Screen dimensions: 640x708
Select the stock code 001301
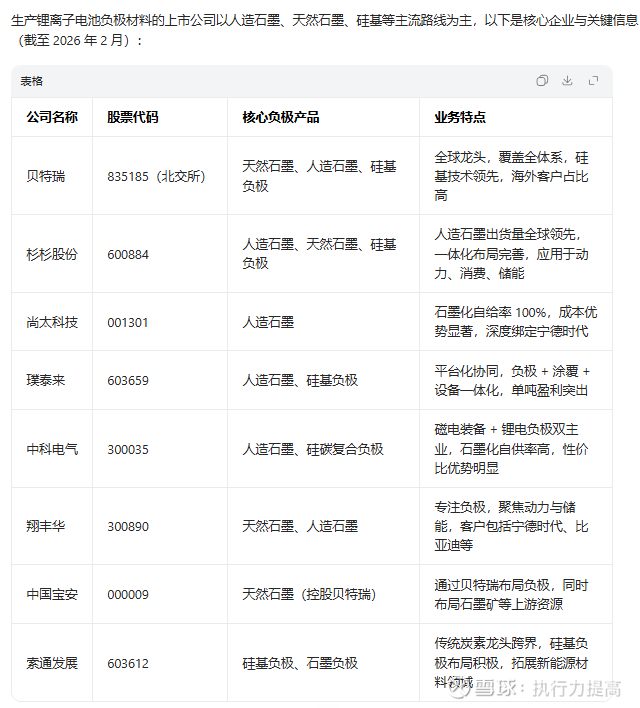coord(128,323)
